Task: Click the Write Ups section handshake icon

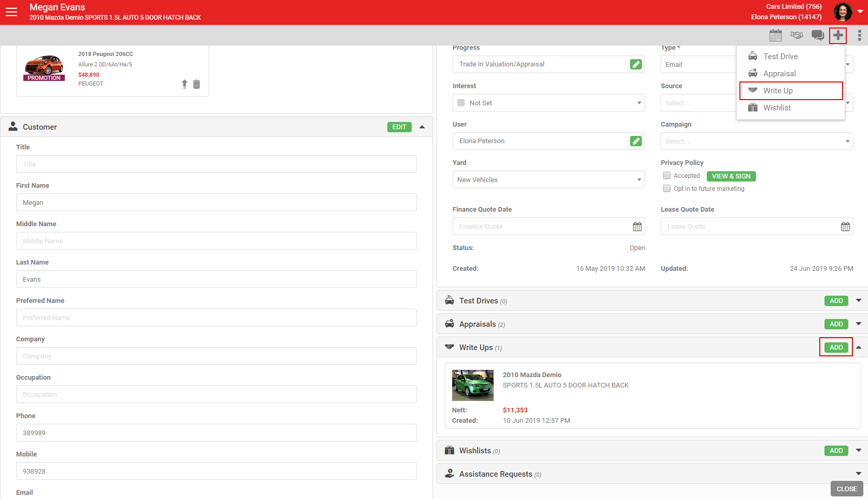Action: click(x=450, y=347)
